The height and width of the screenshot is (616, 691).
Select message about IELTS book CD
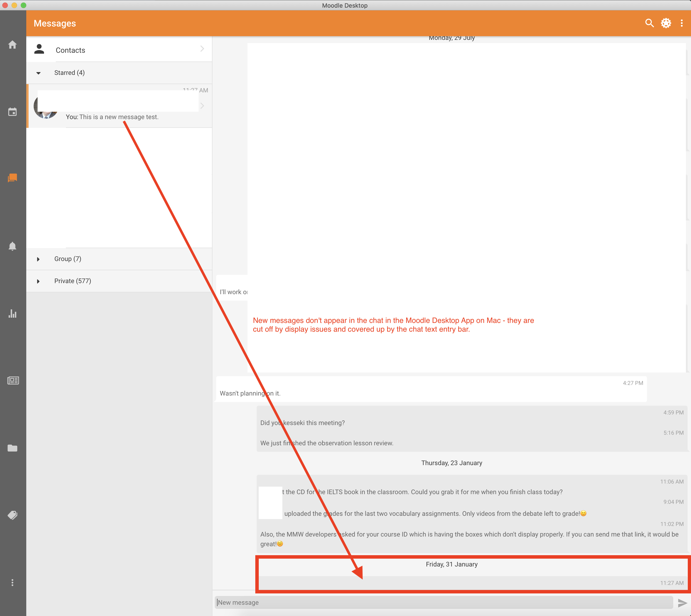point(422,492)
